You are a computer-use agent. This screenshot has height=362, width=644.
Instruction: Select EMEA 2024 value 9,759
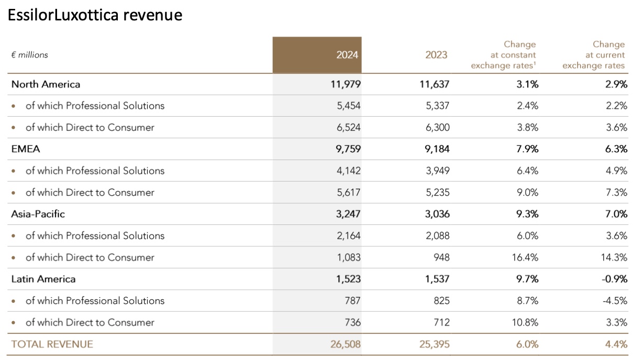pos(349,149)
